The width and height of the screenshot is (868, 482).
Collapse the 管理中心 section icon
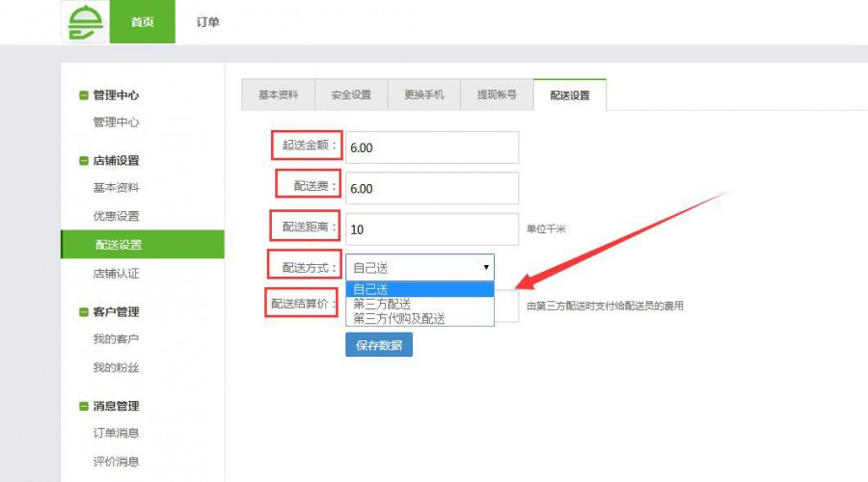tap(84, 95)
